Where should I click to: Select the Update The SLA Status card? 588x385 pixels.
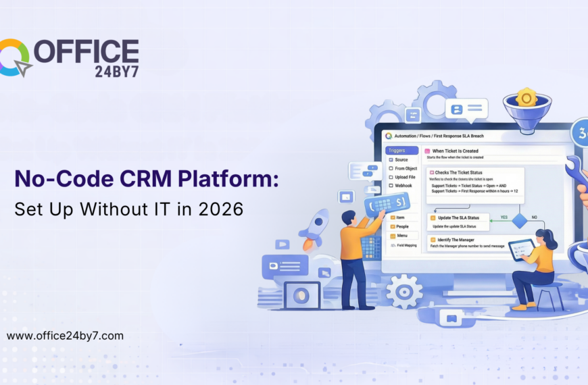[x=458, y=222]
